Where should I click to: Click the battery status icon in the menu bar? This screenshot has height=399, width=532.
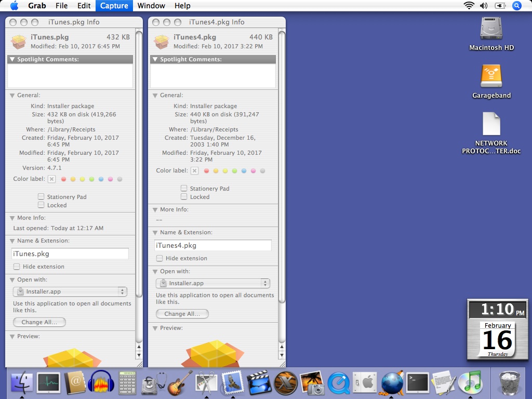500,6
